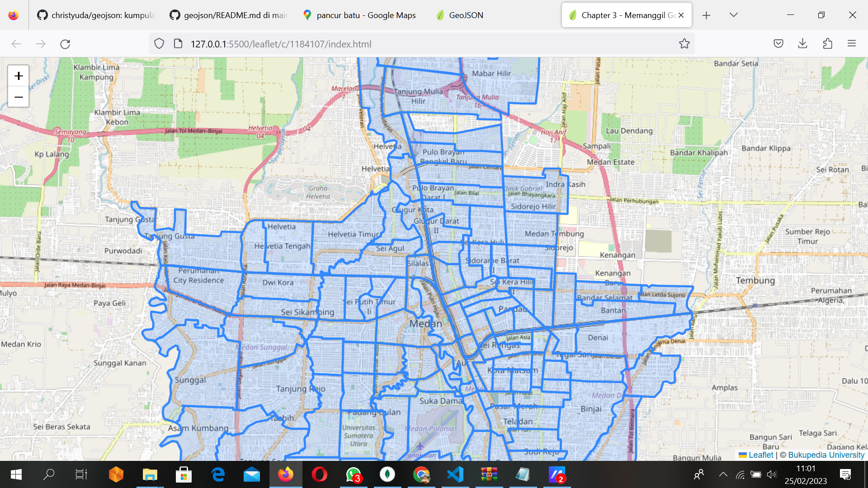Image resolution: width=868 pixels, height=488 pixels.
Task: Save page to Pocket
Action: 778,44
